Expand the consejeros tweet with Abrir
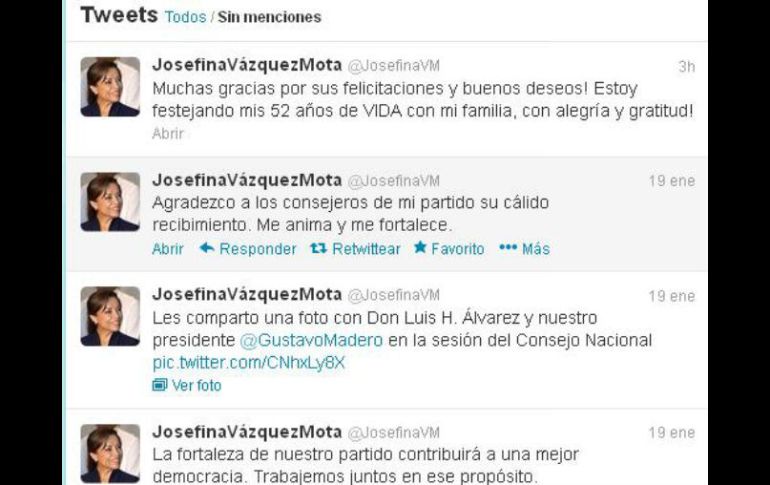This screenshot has width=770, height=485. pos(168,249)
